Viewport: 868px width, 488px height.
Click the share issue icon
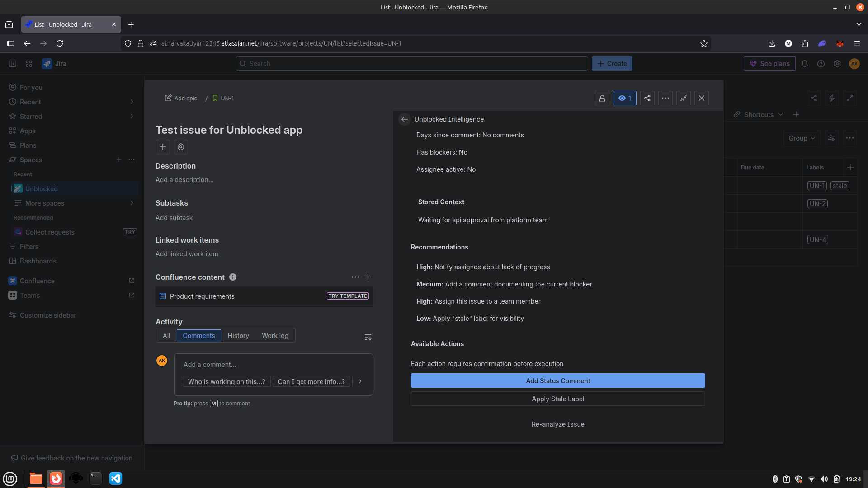[647, 98]
